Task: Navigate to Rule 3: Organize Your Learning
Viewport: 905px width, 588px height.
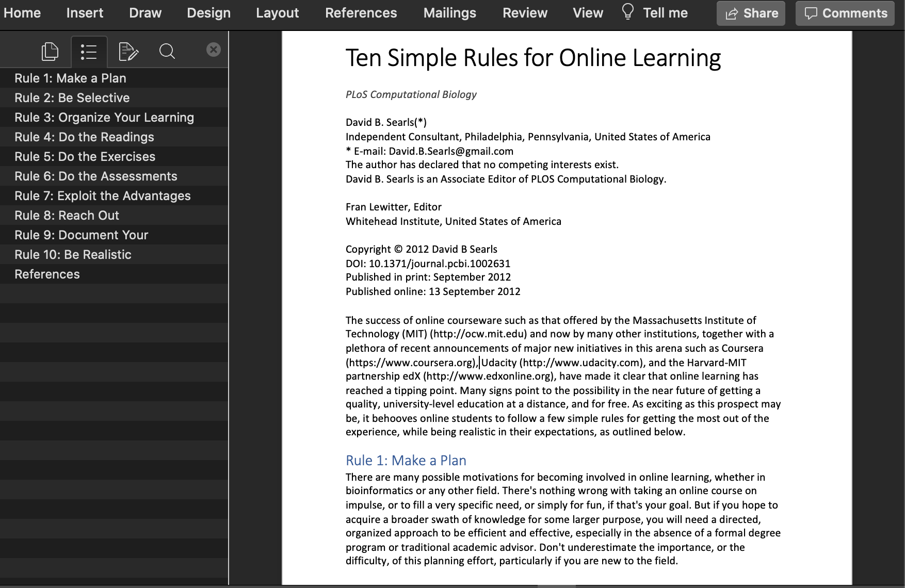Action: click(104, 118)
